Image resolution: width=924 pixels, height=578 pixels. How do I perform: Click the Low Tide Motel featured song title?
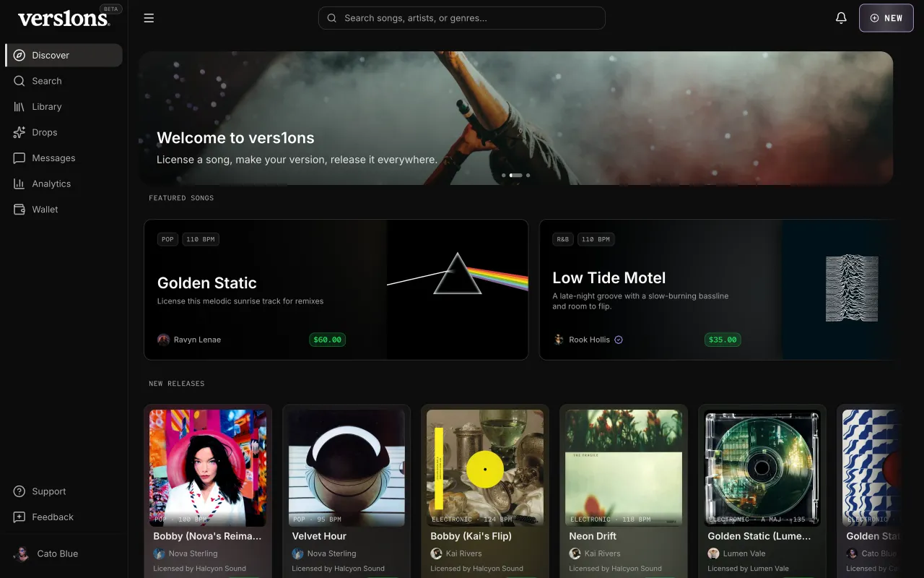coord(609,278)
